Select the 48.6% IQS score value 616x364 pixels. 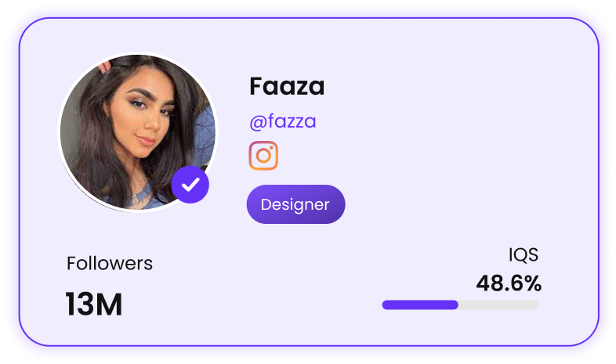click(x=509, y=283)
